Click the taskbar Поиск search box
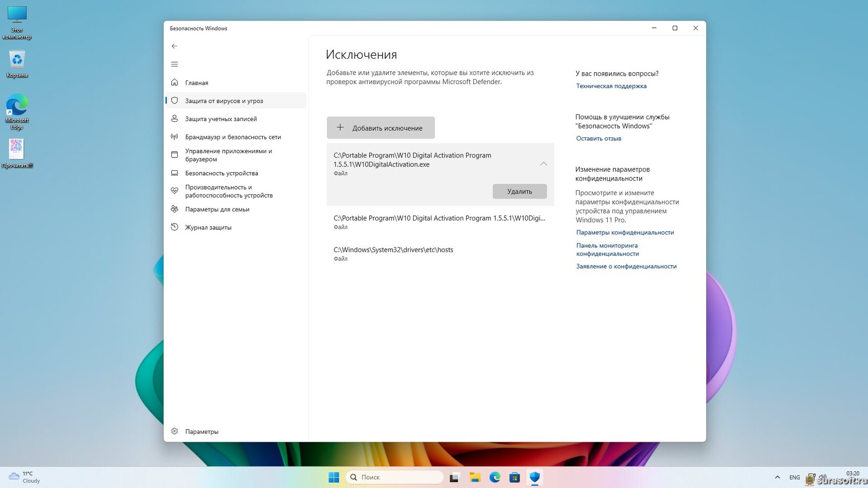This screenshot has width=868, height=488. click(395, 477)
